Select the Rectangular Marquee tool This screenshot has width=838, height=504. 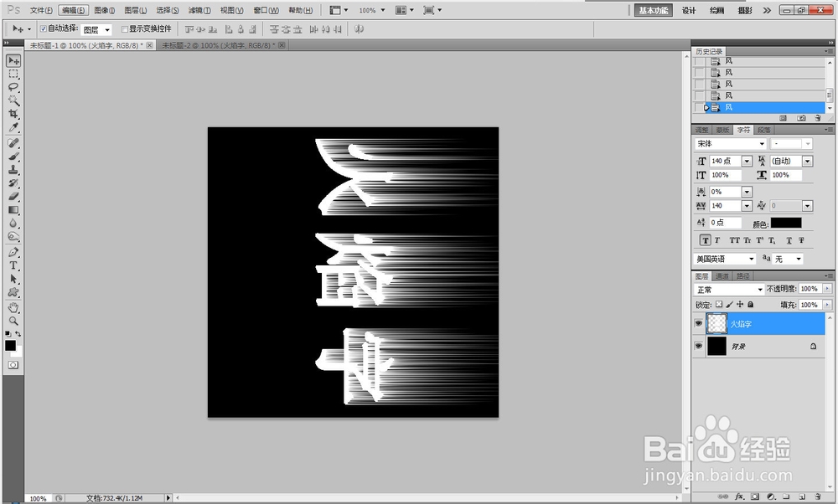click(x=13, y=75)
